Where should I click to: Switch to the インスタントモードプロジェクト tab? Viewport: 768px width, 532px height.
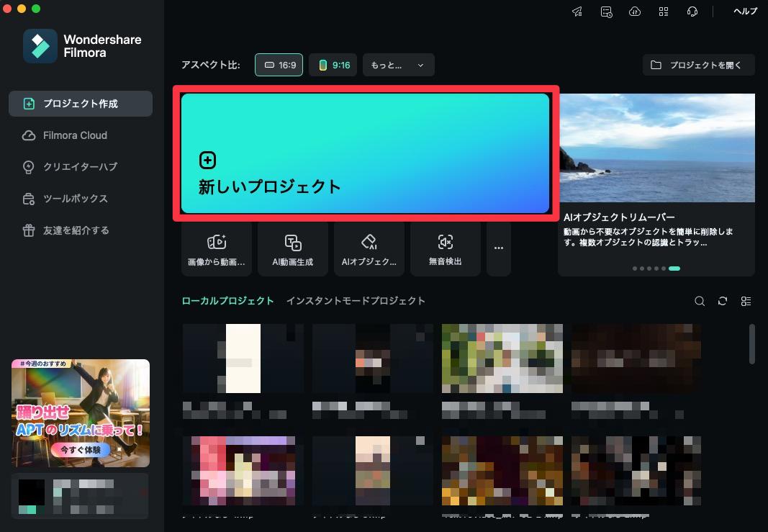coord(356,301)
